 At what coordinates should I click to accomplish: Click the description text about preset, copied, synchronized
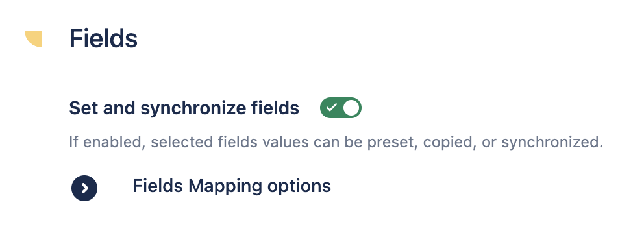click(336, 142)
